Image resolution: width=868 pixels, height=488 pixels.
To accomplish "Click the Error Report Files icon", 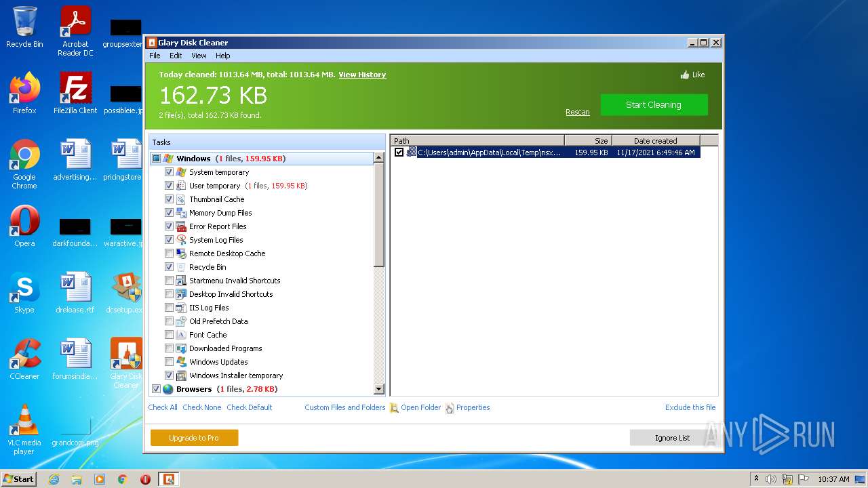I will [181, 226].
